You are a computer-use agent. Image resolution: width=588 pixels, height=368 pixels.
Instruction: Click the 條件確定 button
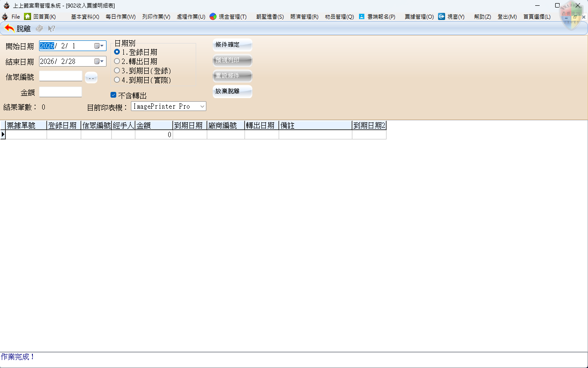(232, 45)
